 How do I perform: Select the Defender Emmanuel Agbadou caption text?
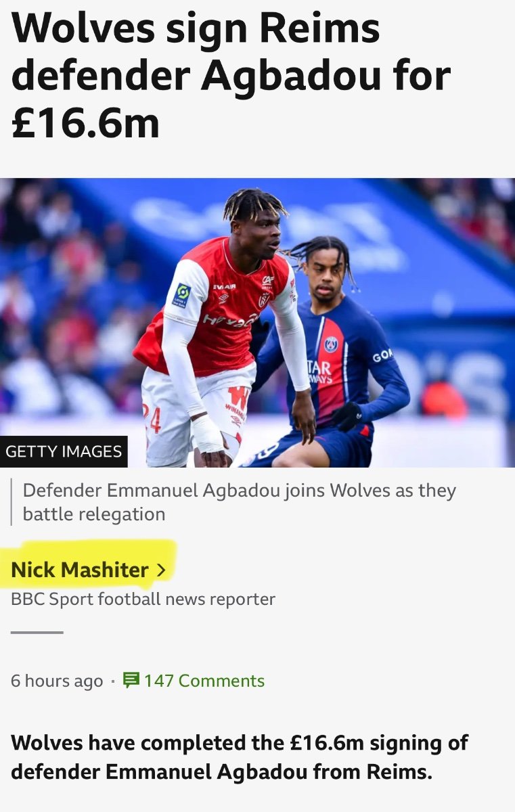[x=239, y=502]
